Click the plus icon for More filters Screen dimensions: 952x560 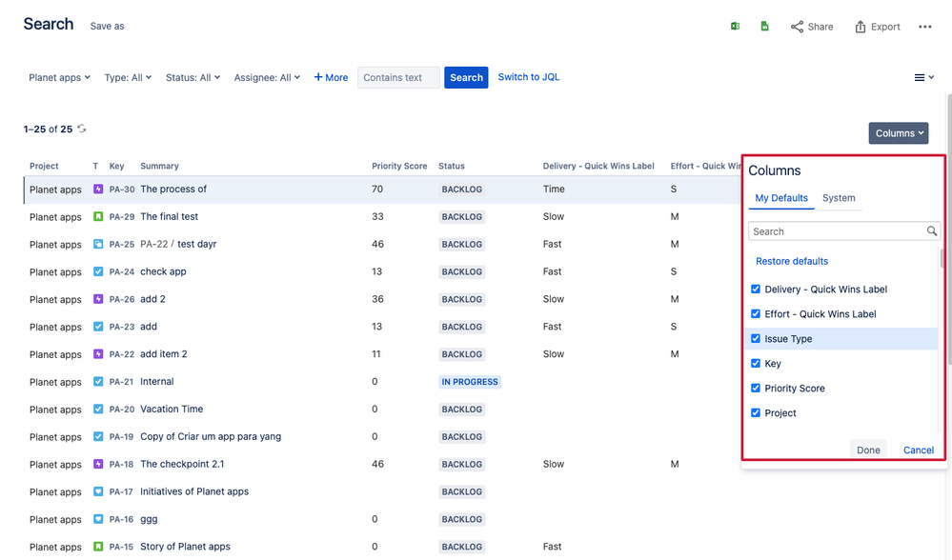tap(318, 77)
